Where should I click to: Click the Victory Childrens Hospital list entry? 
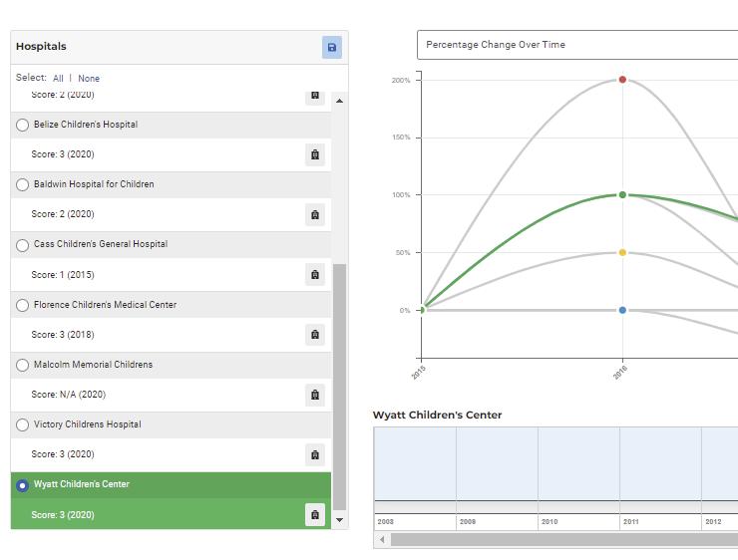(171, 424)
